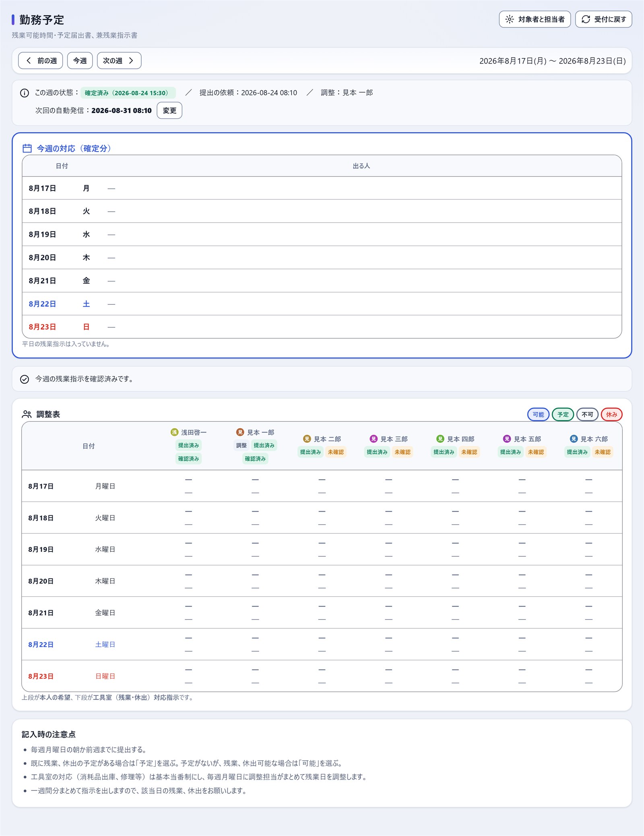Click the people icon beside 調整表

27,414
